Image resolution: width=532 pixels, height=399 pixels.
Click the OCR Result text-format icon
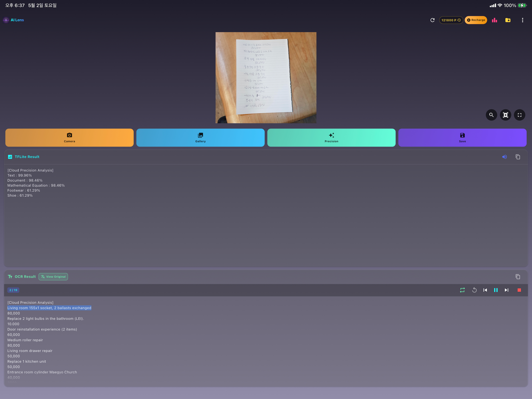[x=10, y=276]
